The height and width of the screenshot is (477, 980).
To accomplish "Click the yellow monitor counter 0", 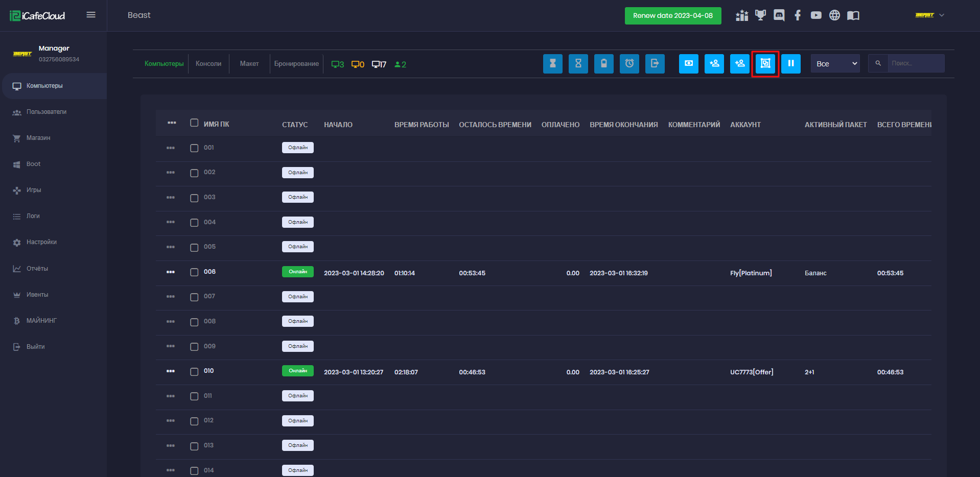I will (358, 64).
